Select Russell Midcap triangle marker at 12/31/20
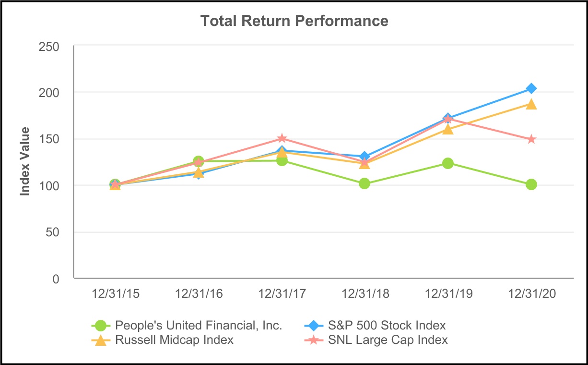 point(531,104)
